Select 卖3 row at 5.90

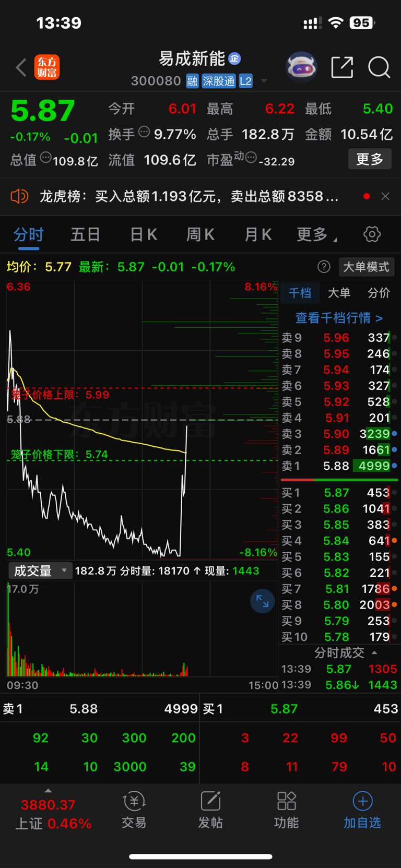tap(339, 434)
